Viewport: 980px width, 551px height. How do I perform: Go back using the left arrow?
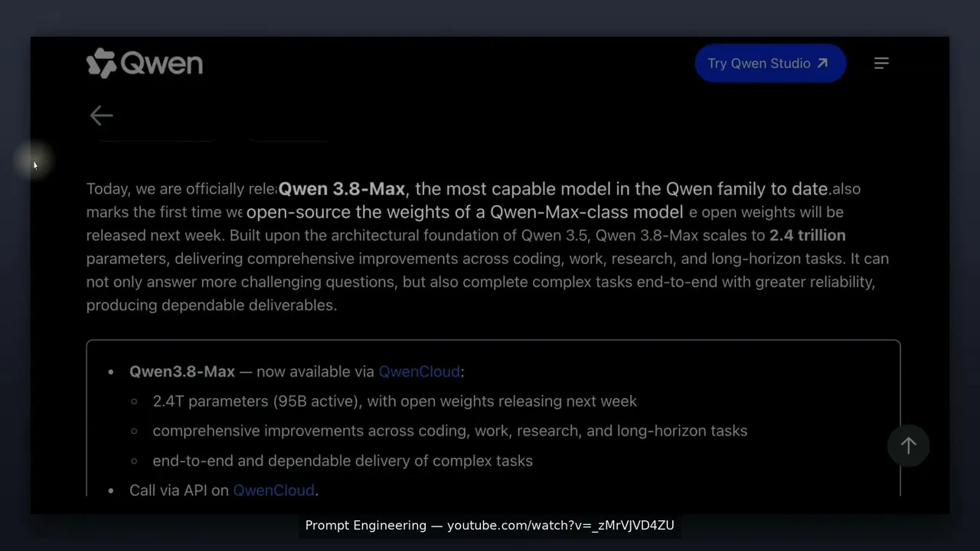pyautogui.click(x=101, y=116)
